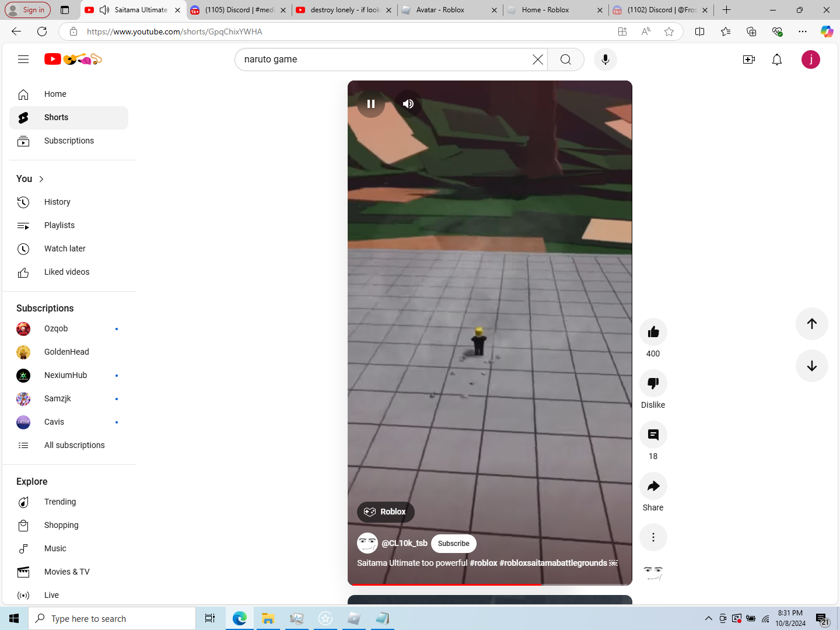Open Edge settings and more menu
The height and width of the screenshot is (630, 840).
click(x=803, y=32)
